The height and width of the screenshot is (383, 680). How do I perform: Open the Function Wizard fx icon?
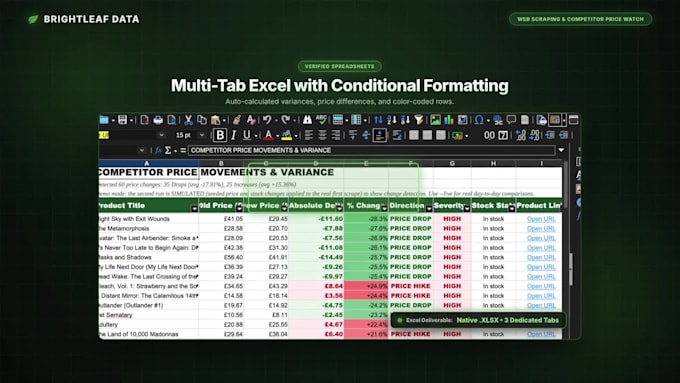(x=158, y=150)
